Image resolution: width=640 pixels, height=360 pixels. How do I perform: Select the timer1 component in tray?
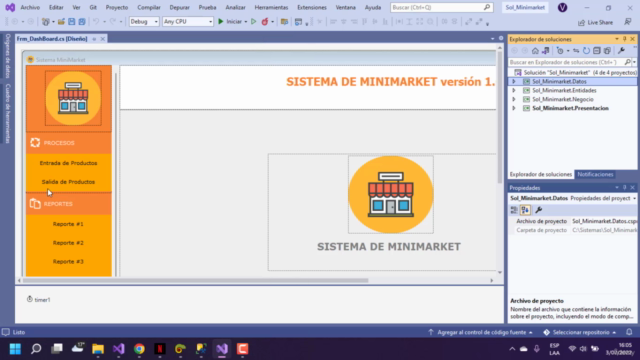[x=39, y=300]
